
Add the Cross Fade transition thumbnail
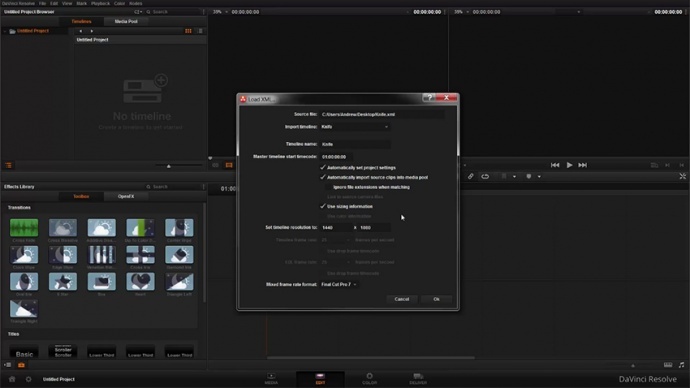[24, 227]
